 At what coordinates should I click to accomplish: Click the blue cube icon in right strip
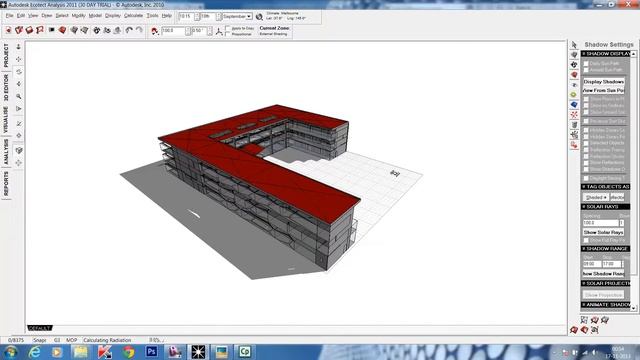pos(574,105)
